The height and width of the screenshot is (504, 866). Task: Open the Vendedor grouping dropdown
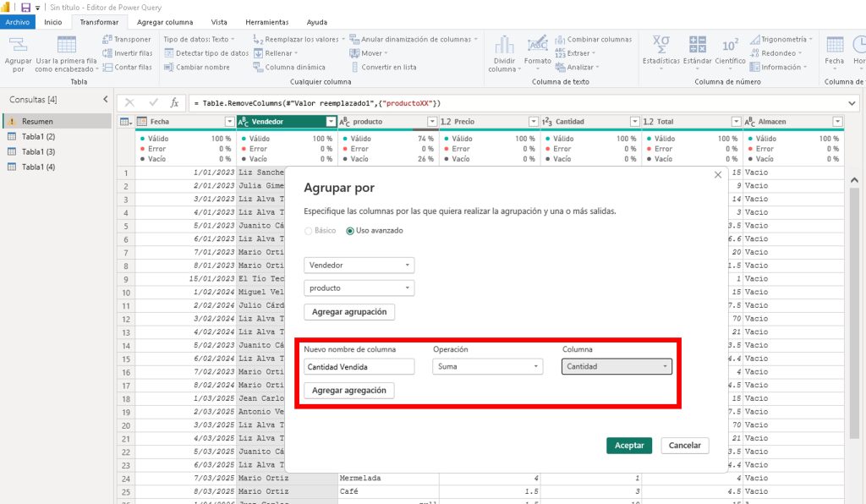[x=359, y=265]
